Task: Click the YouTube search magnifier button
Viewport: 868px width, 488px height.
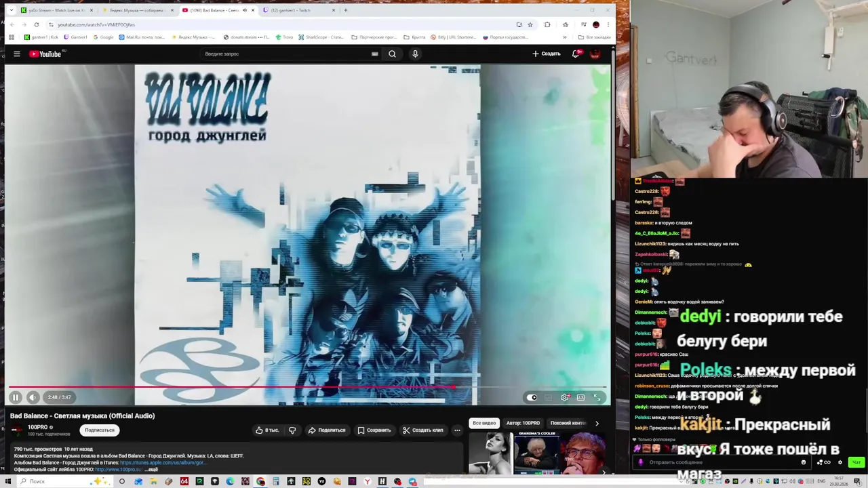Action: (x=392, y=54)
